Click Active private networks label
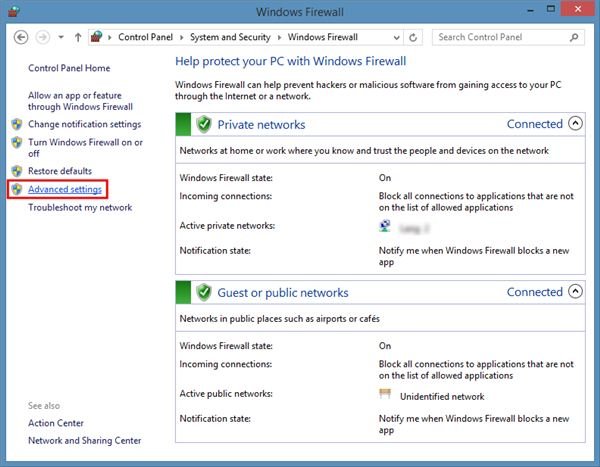600x467 pixels. (227, 226)
